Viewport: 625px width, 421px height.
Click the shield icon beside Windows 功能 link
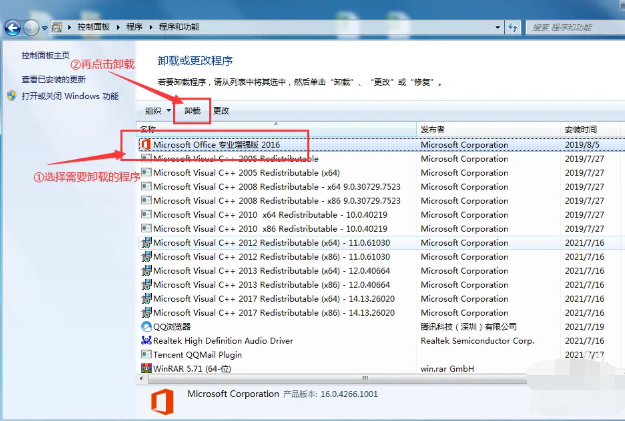tap(11, 96)
